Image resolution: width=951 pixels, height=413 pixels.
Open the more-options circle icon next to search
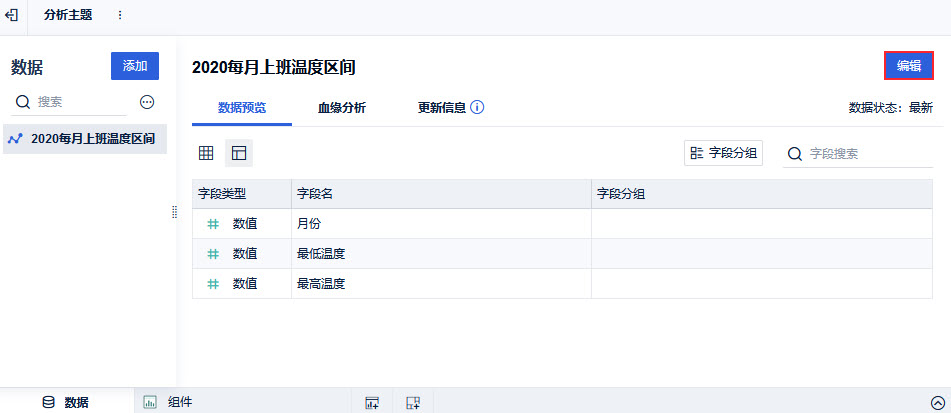pyautogui.click(x=147, y=102)
